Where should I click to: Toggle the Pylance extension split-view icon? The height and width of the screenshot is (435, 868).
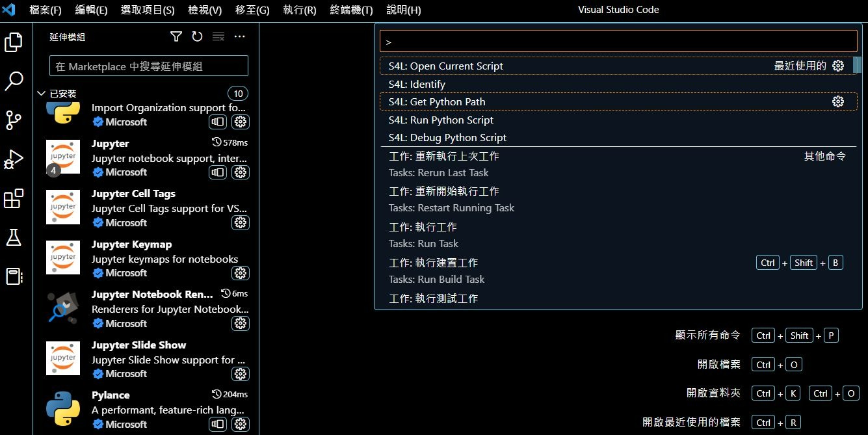tap(218, 424)
